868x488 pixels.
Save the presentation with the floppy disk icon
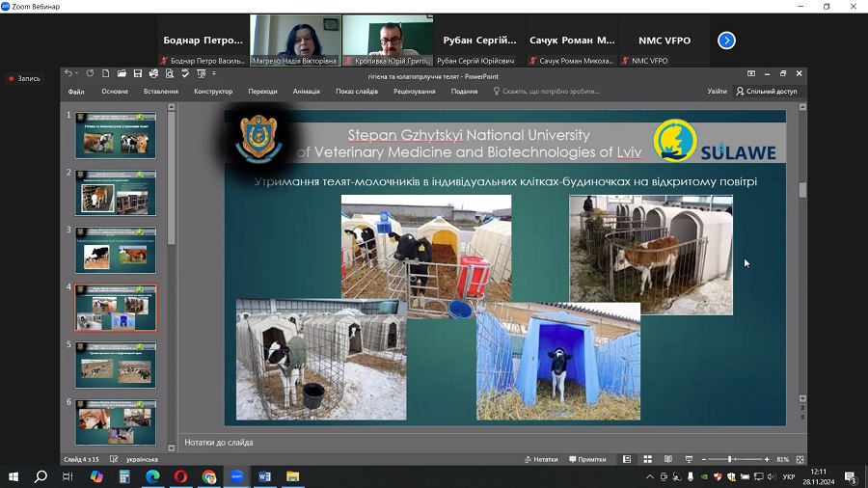tap(138, 73)
